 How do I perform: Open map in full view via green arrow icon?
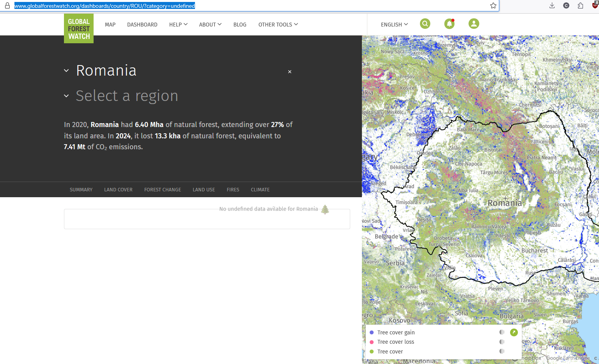click(514, 332)
